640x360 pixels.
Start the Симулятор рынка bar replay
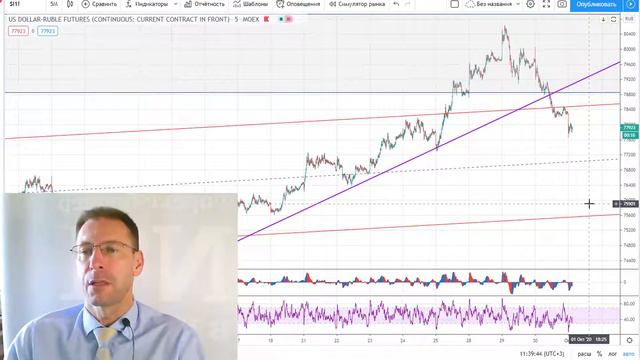click(x=357, y=4)
